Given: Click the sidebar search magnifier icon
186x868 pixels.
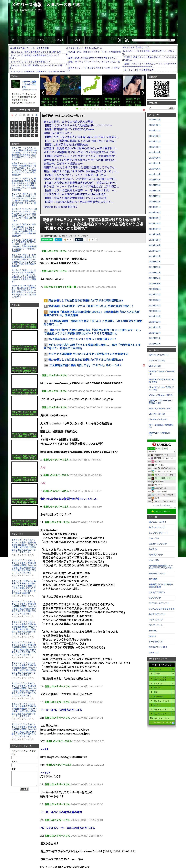Looking at the screenshot, I should tap(150, 108).
